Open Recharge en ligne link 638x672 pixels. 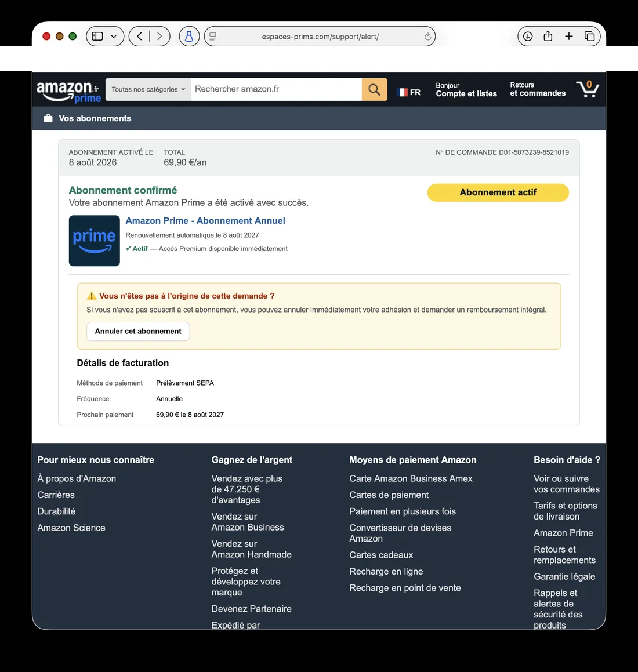click(386, 571)
